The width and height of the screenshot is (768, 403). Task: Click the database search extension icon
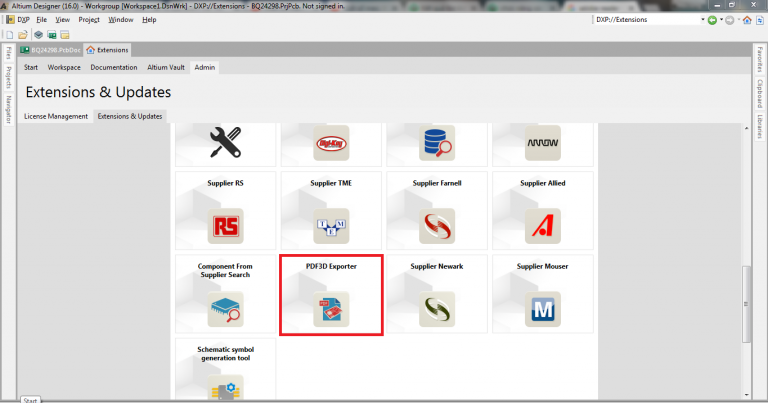(437, 143)
